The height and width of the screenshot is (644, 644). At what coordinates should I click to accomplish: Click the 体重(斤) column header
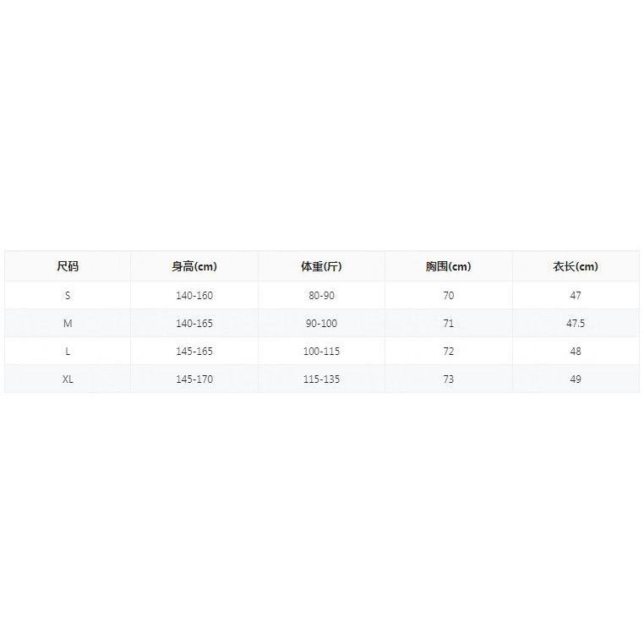(x=321, y=266)
